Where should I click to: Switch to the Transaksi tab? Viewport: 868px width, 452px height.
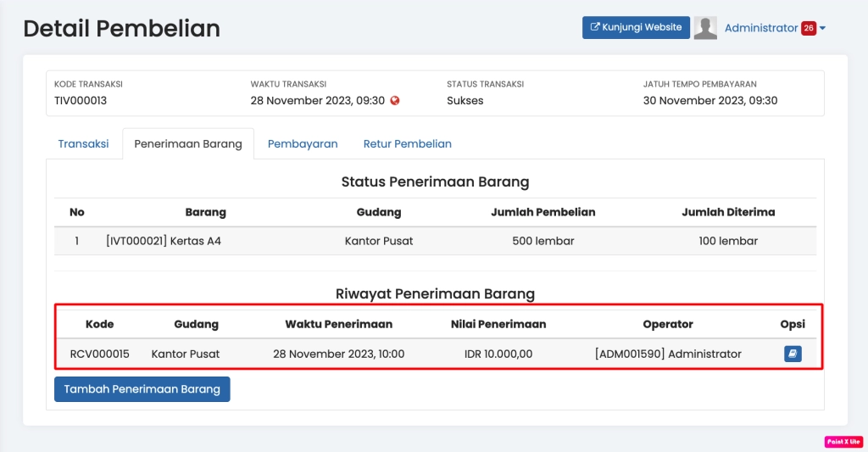tap(83, 144)
